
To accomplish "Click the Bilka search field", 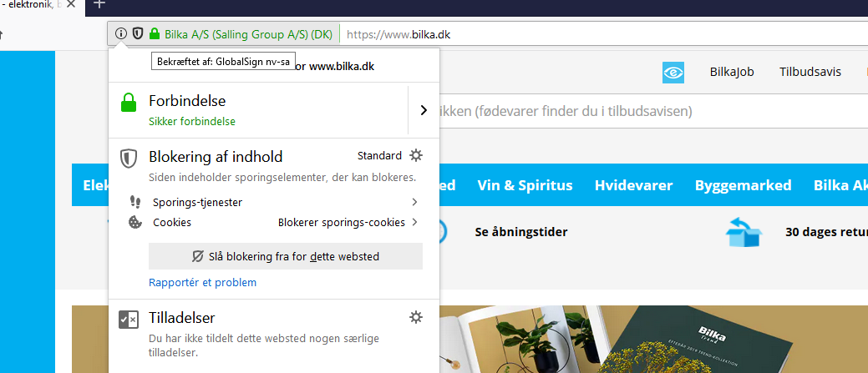I will (x=653, y=112).
